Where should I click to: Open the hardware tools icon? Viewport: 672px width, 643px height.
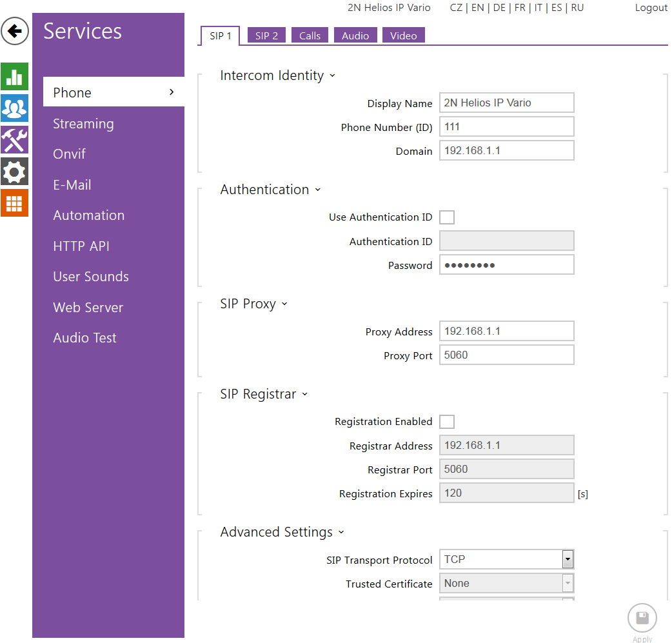(14, 140)
